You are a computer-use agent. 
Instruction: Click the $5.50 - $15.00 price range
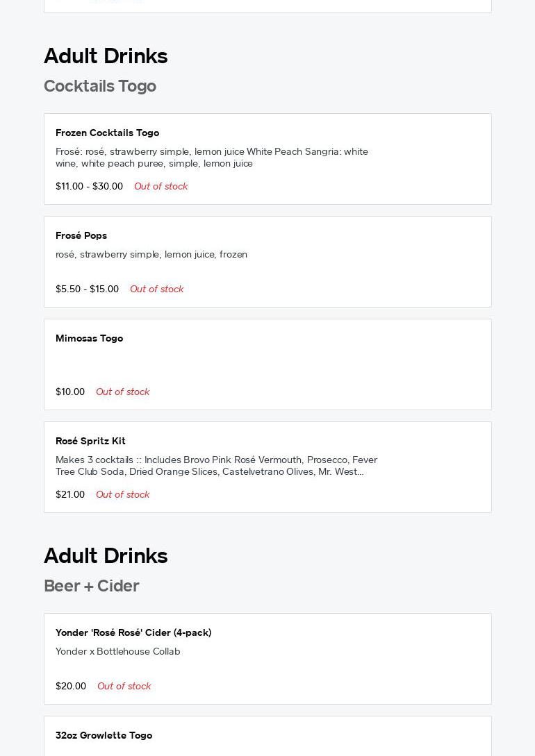tap(87, 289)
